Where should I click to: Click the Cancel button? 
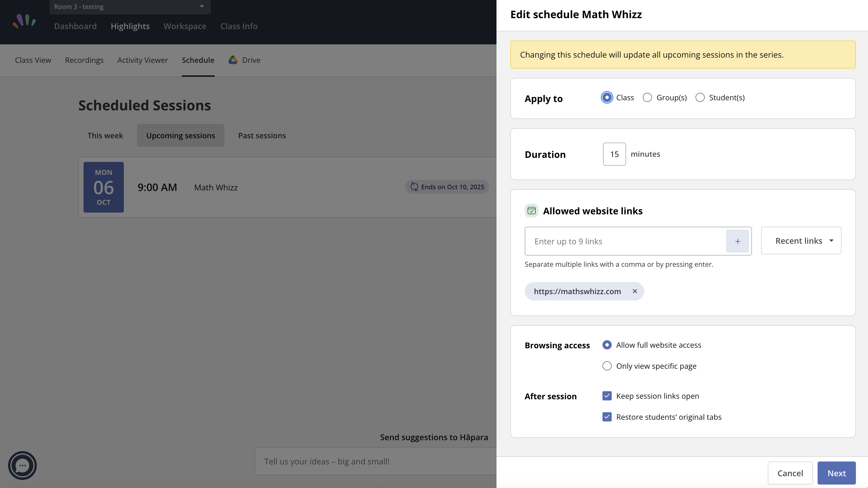tap(790, 473)
